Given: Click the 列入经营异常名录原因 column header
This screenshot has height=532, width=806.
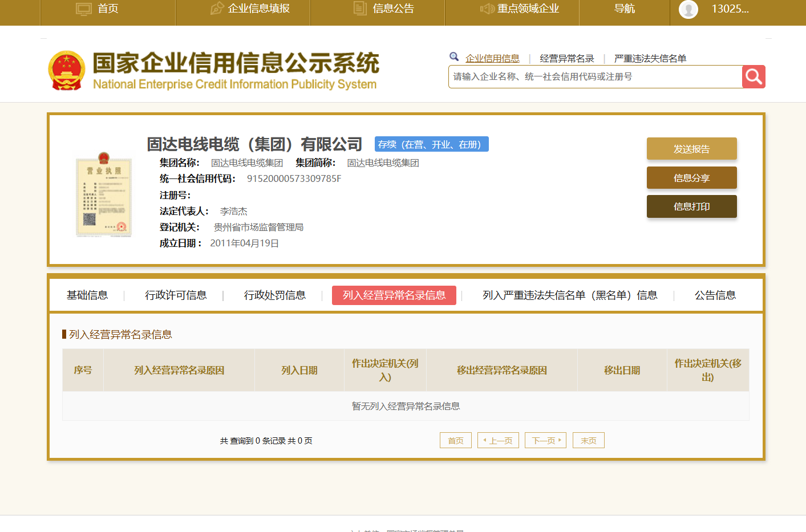Looking at the screenshot, I should (x=179, y=370).
